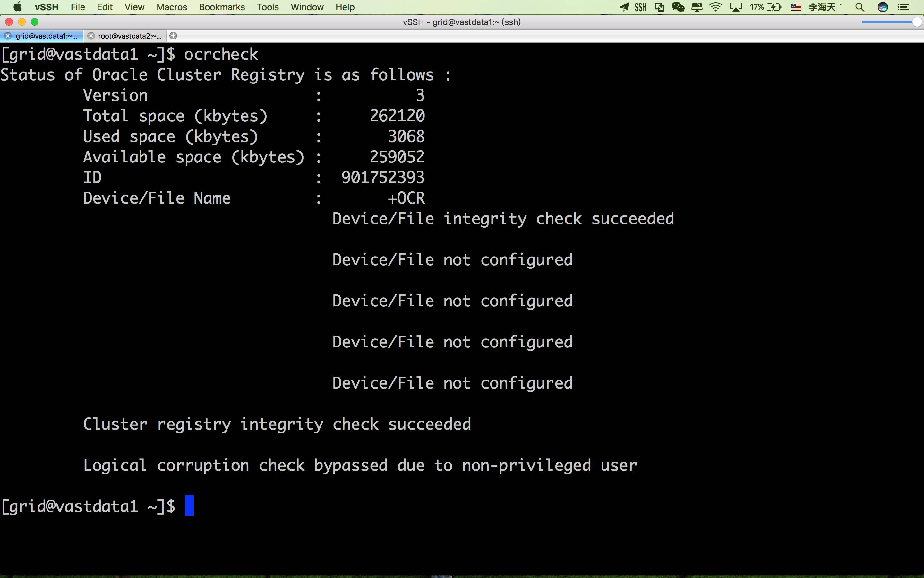Click 'Device/File integrity check succeeded' line
Image resolution: width=924 pixels, height=578 pixels.
[503, 219]
